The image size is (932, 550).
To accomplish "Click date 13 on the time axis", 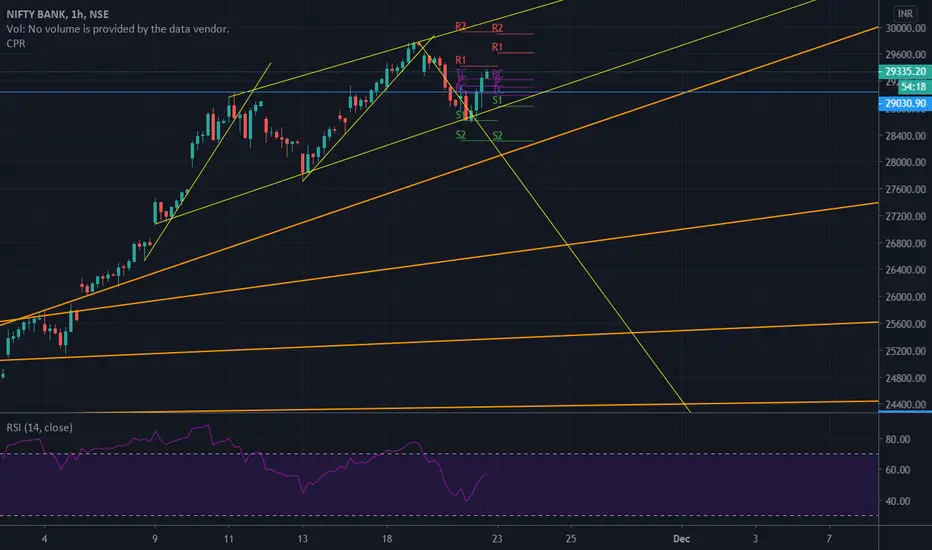I will (303, 539).
